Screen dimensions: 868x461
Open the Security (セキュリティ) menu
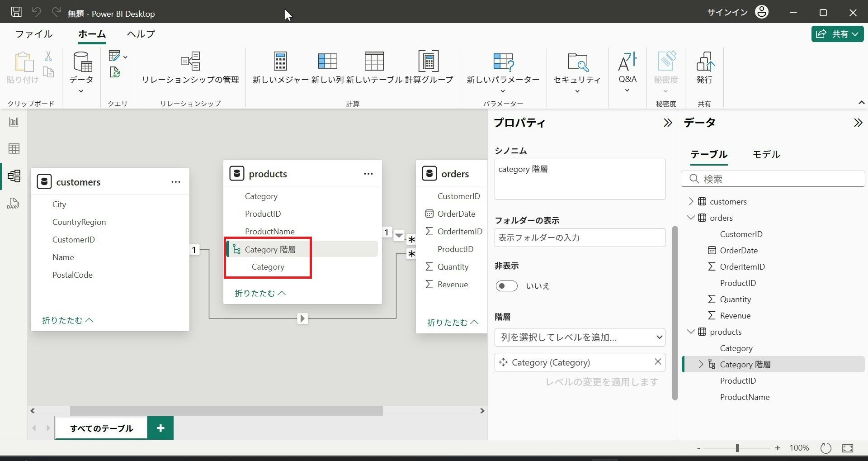(x=577, y=71)
